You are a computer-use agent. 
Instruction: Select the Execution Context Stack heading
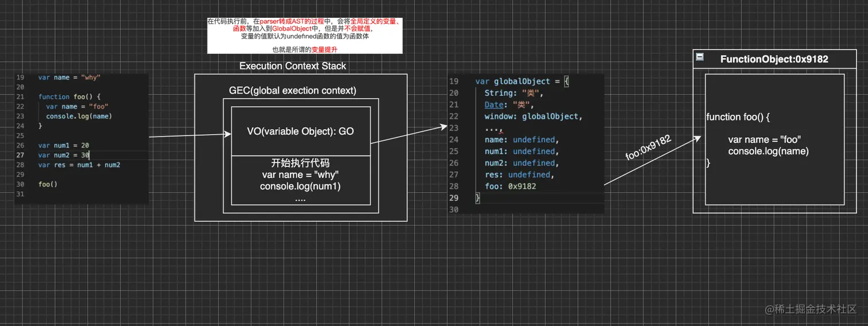click(x=293, y=66)
